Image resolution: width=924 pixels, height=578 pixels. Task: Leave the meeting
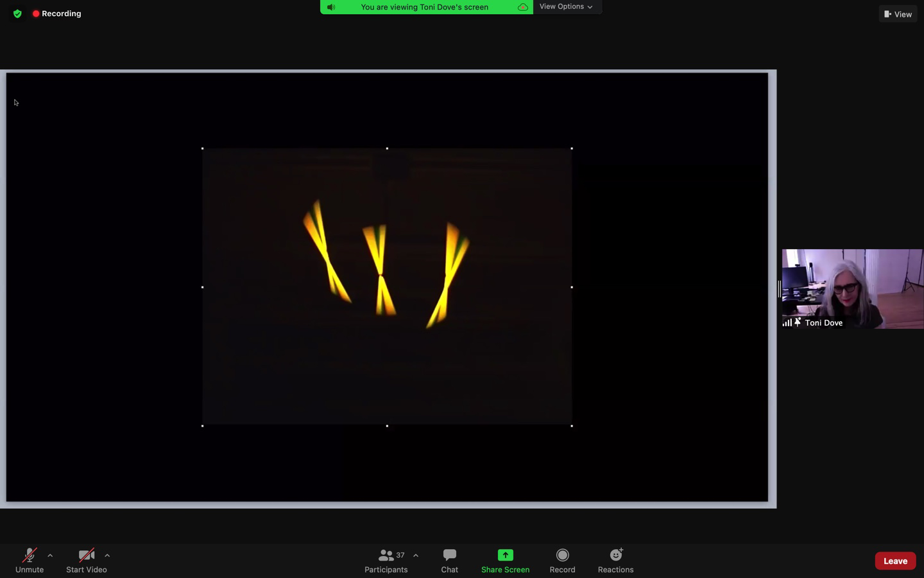click(895, 561)
